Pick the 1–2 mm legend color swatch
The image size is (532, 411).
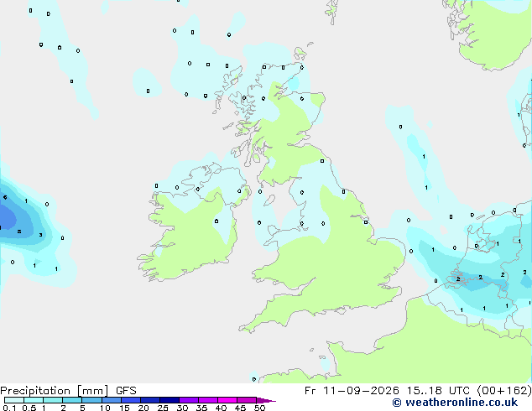click(x=53, y=400)
